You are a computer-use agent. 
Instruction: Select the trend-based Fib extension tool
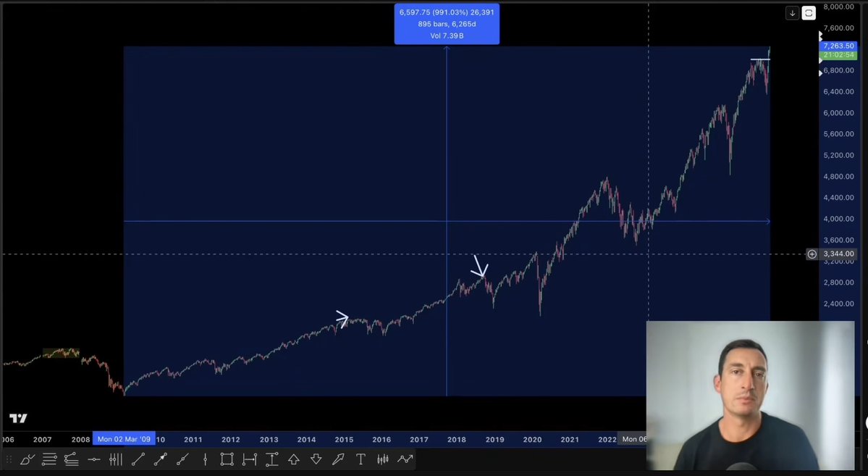pos(72,459)
